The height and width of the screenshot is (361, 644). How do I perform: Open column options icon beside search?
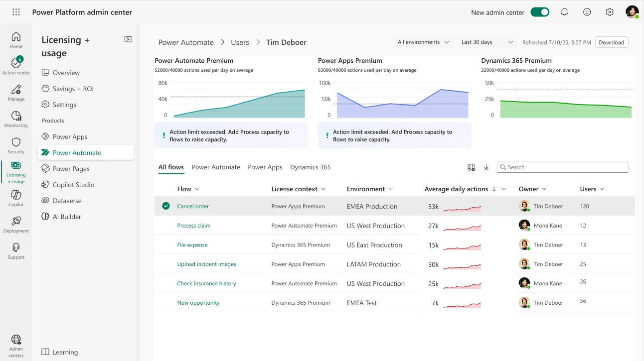coord(471,167)
